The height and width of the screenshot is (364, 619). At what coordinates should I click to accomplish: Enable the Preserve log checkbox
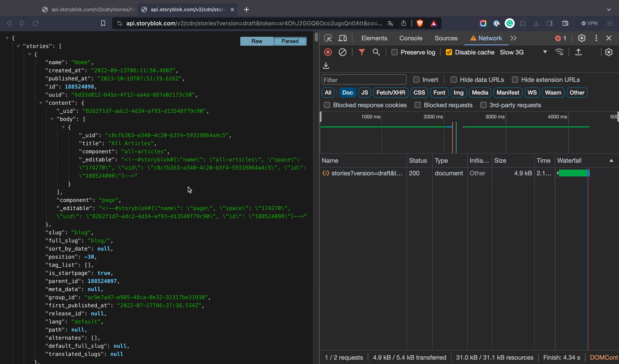click(395, 52)
